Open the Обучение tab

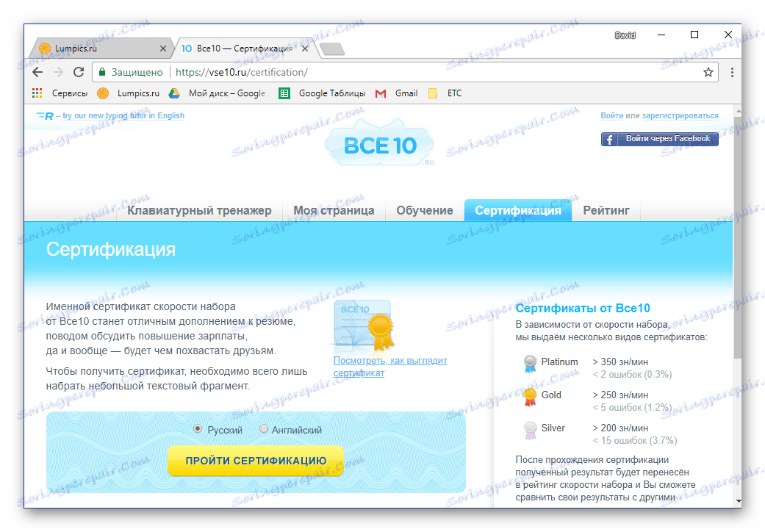[425, 211]
